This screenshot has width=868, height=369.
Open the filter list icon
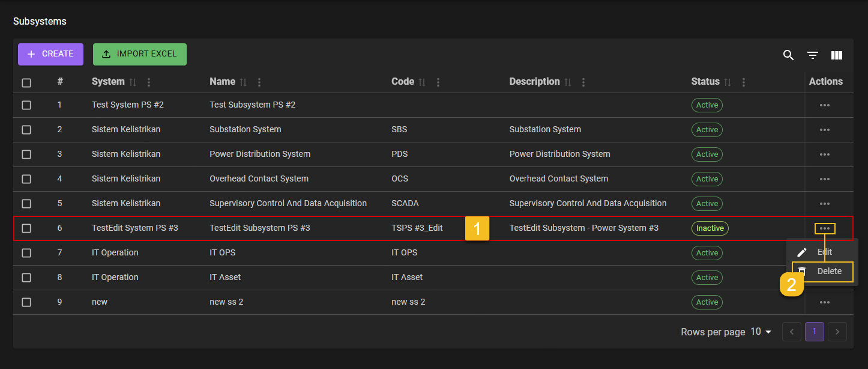[x=813, y=55]
